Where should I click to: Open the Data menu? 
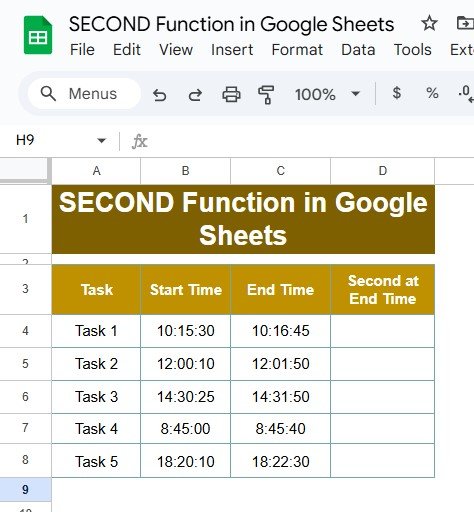tap(358, 50)
